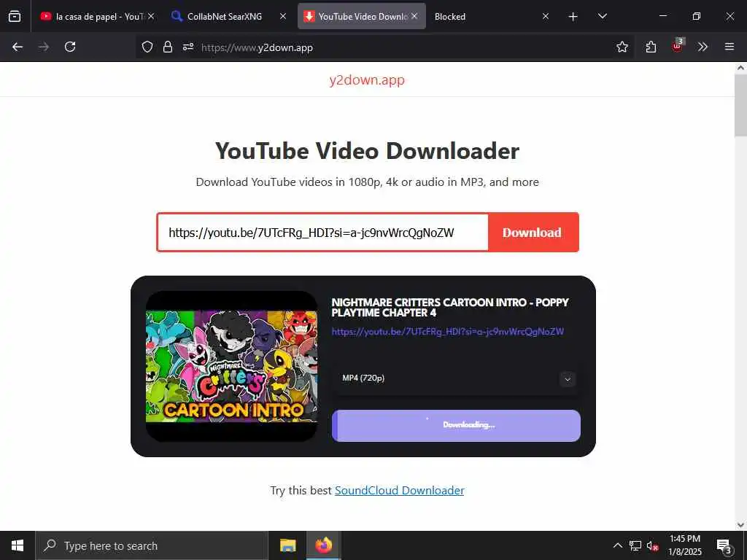Open uBlock Origin extension icon
Viewport: 747px width, 560px height.
pos(678,46)
